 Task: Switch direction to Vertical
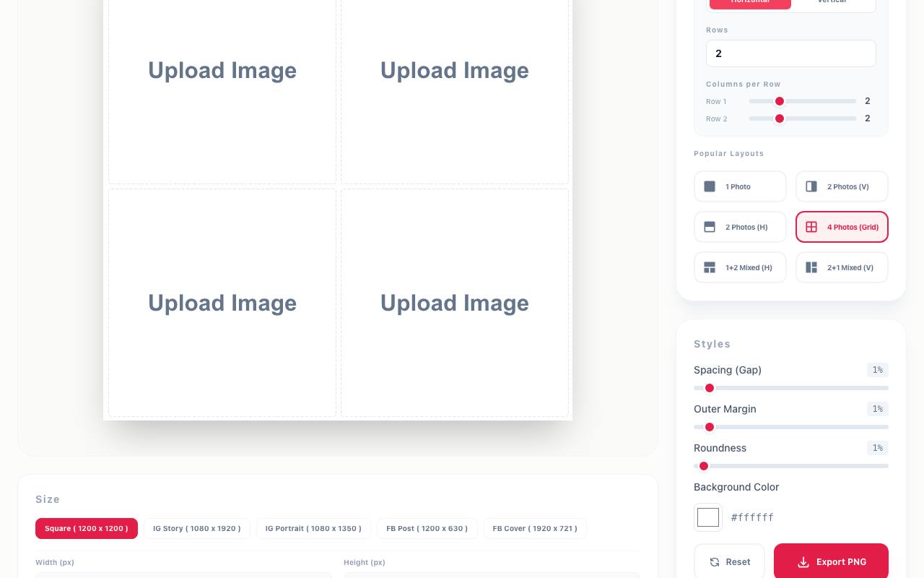[832, 3]
